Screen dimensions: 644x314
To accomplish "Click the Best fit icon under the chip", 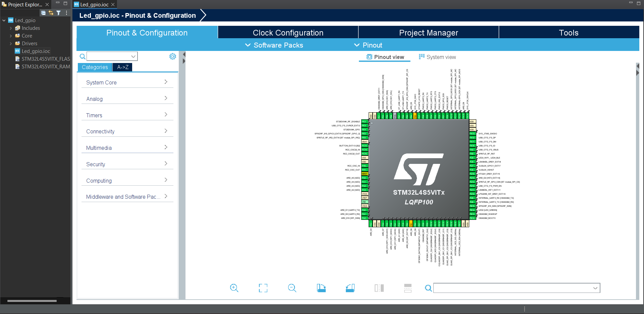I will point(263,288).
